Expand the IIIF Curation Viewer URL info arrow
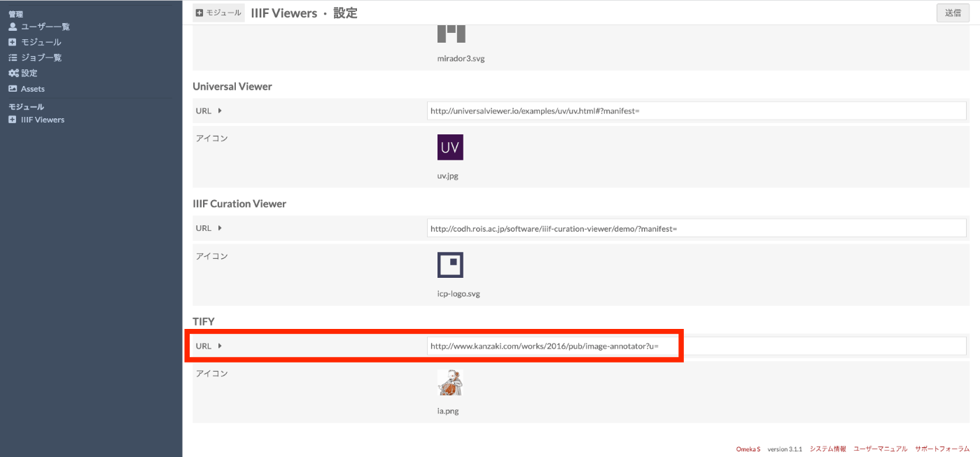This screenshot has width=980, height=457. [220, 228]
